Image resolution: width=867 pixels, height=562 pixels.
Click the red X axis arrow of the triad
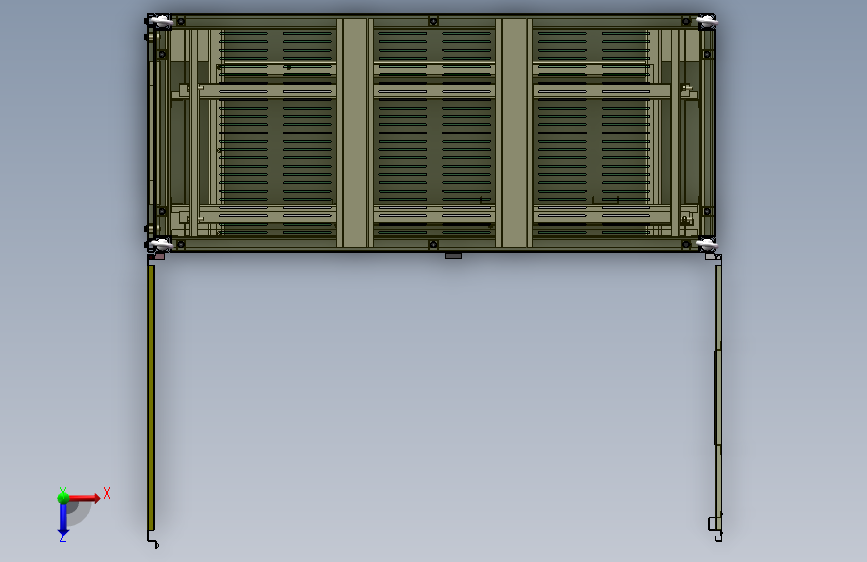coord(84,498)
